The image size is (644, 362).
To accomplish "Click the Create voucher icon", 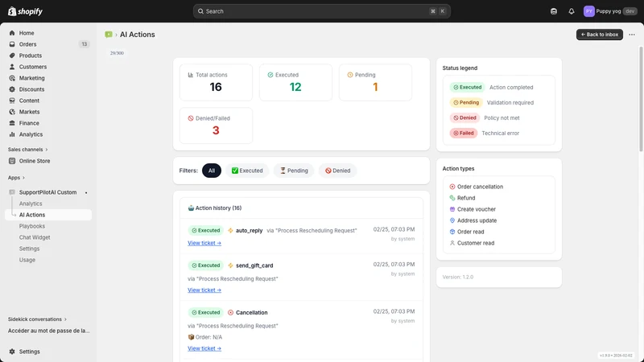I will 452,209.
